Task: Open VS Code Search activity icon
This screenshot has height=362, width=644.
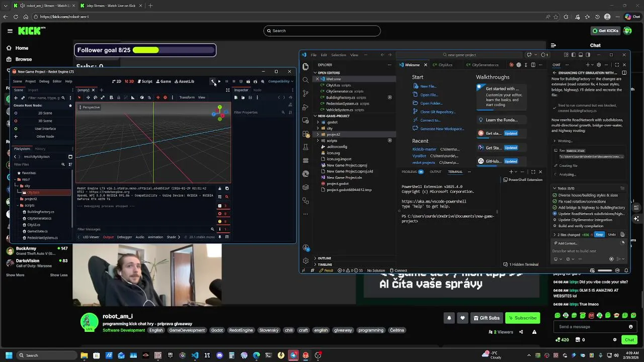Action: [x=305, y=80]
